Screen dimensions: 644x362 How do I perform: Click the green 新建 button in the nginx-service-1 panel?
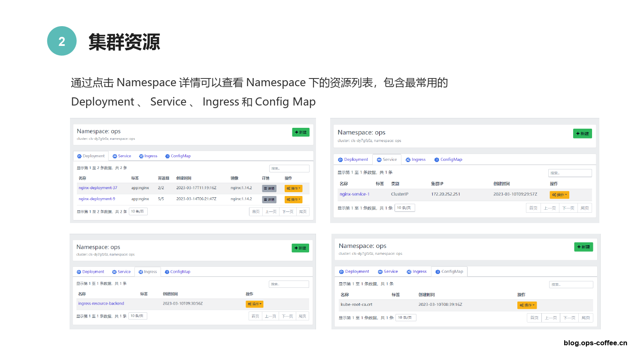pyautogui.click(x=582, y=134)
